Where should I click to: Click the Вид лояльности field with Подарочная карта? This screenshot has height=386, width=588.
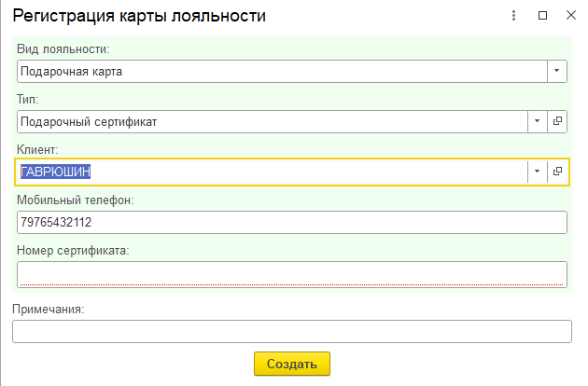280,71
